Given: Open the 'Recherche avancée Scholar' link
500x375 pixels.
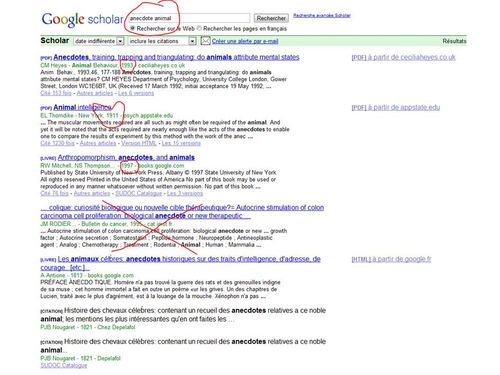Looking at the screenshot, I should 322,15.
